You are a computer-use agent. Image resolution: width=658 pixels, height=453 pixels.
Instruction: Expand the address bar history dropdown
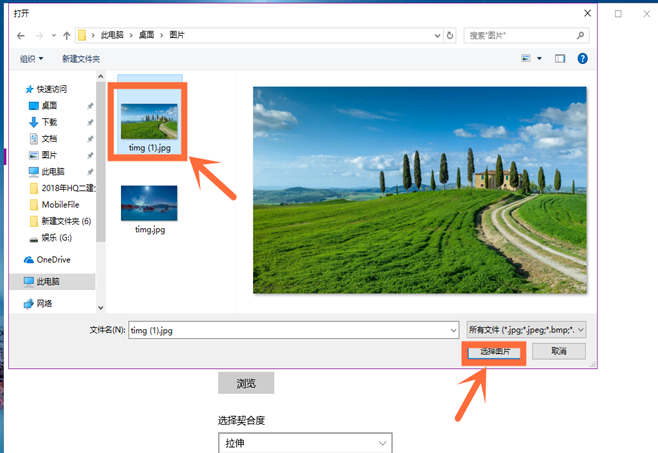point(437,35)
